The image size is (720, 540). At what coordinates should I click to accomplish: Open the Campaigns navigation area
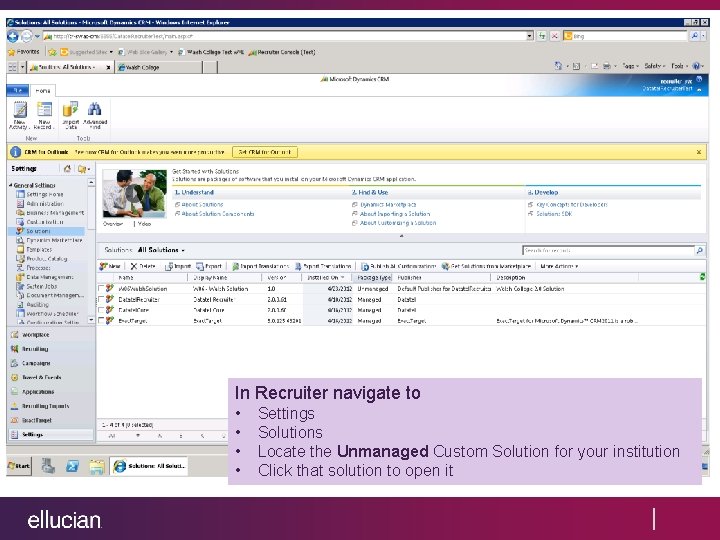coord(51,363)
